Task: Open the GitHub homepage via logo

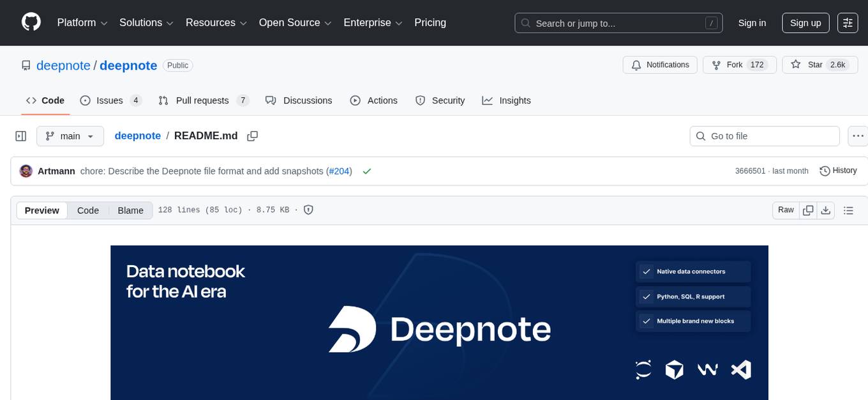Action: pyautogui.click(x=31, y=22)
